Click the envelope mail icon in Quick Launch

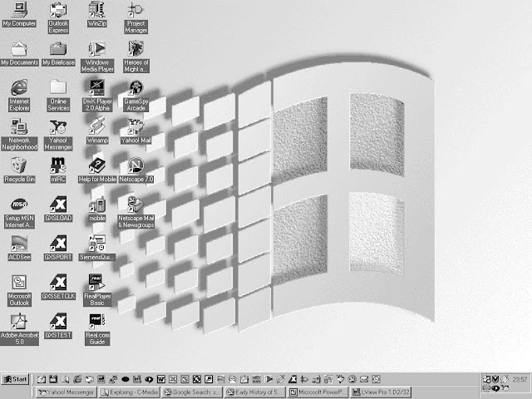coord(364,379)
